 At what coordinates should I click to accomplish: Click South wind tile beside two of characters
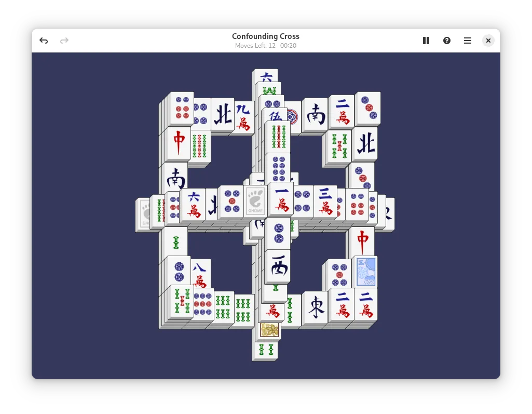(x=315, y=115)
